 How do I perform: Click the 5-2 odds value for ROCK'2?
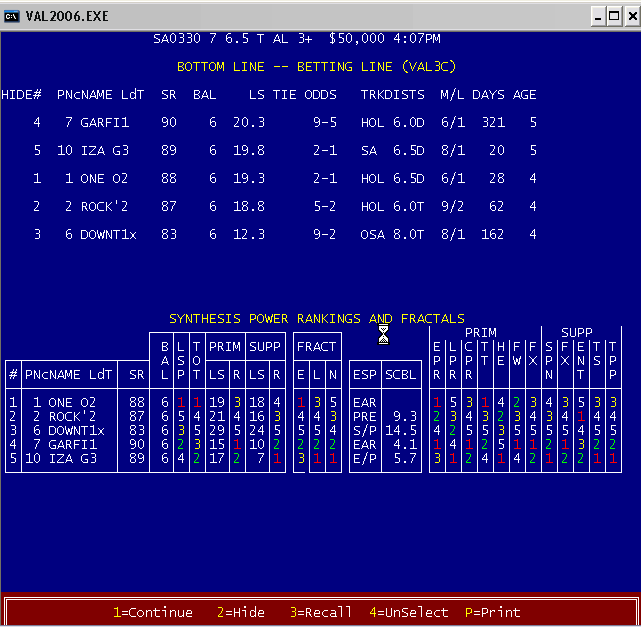(325, 206)
